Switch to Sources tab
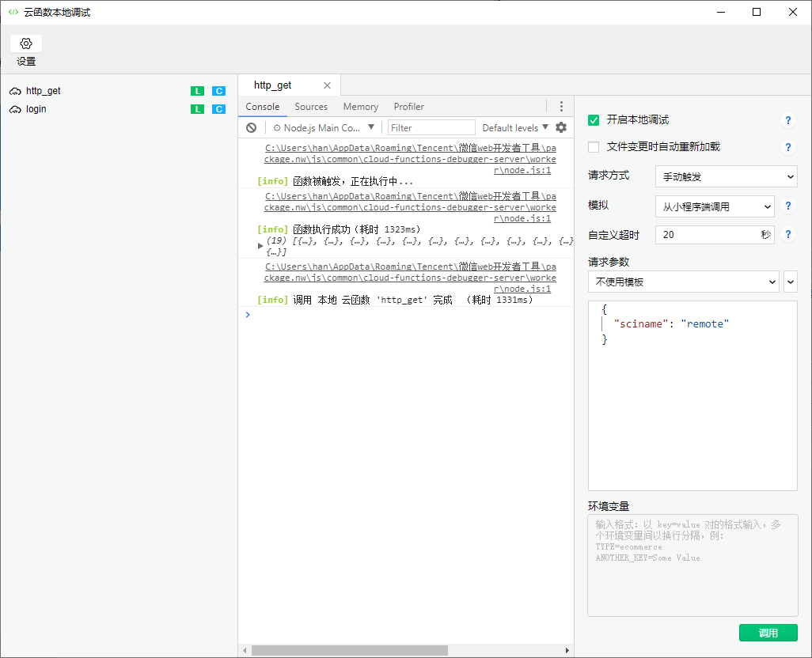 pos(311,107)
